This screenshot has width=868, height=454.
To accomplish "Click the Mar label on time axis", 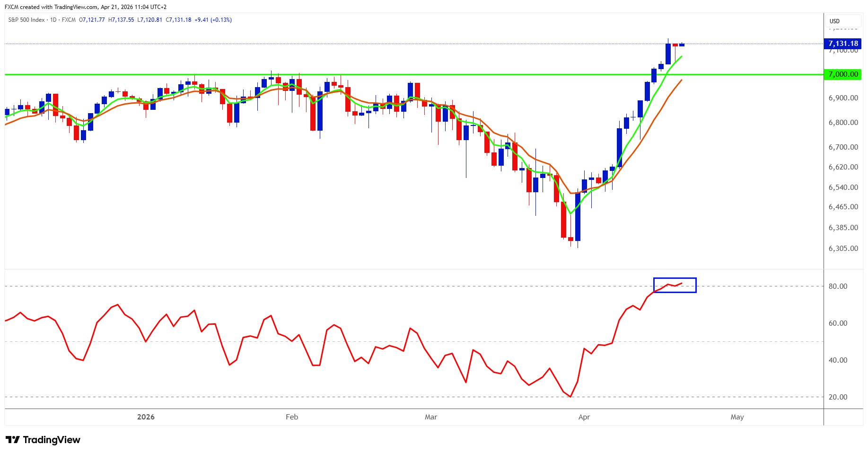I will point(431,417).
